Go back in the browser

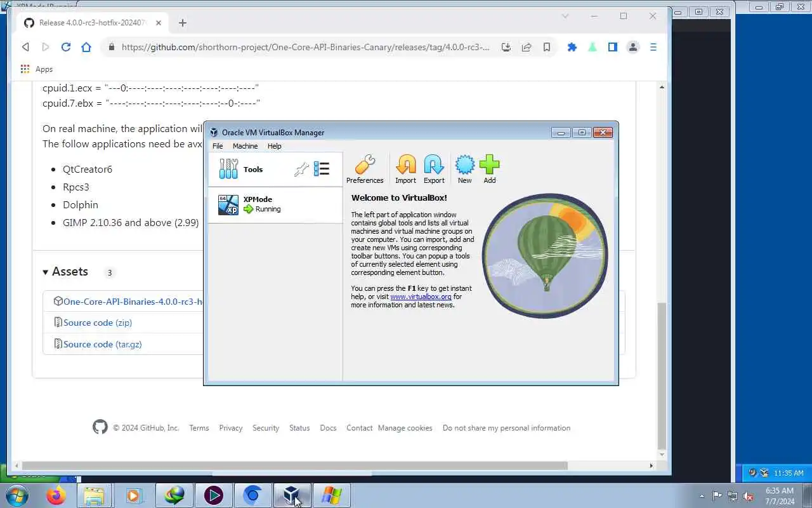coord(25,47)
